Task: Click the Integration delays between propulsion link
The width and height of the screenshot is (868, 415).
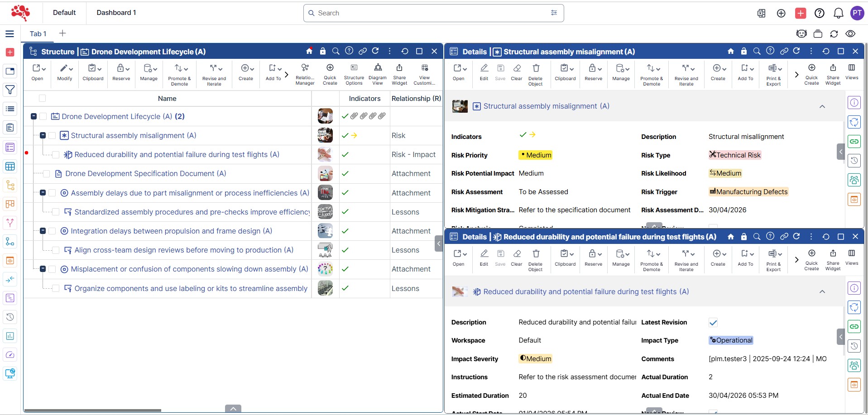Action: [x=171, y=231]
